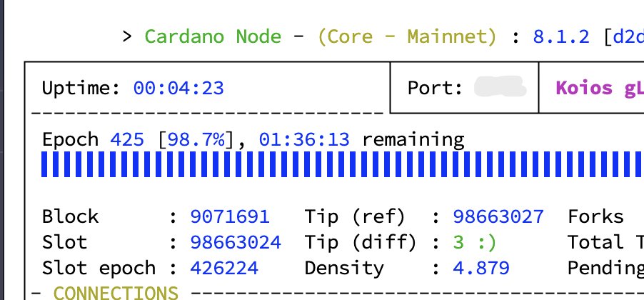
Task: Select the 'Cardano Node' title text
Action: click(213, 36)
